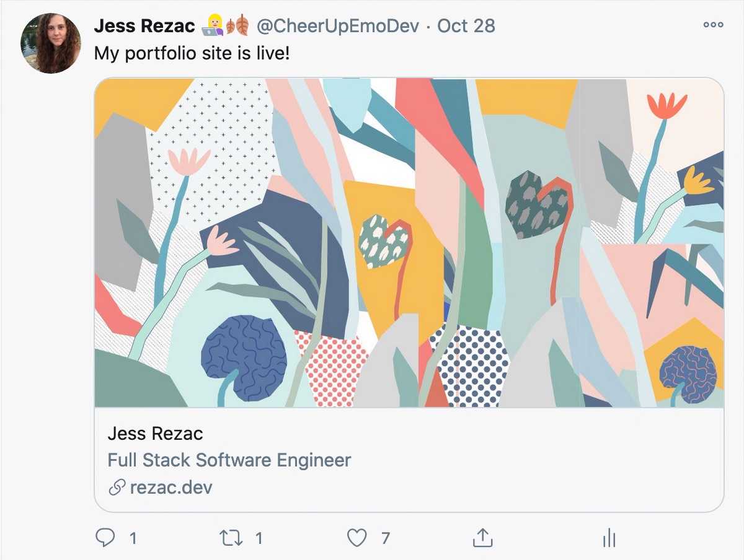Click the tweet text "My portfolio site is live!"
Viewport: 744px width, 560px height.
point(192,53)
